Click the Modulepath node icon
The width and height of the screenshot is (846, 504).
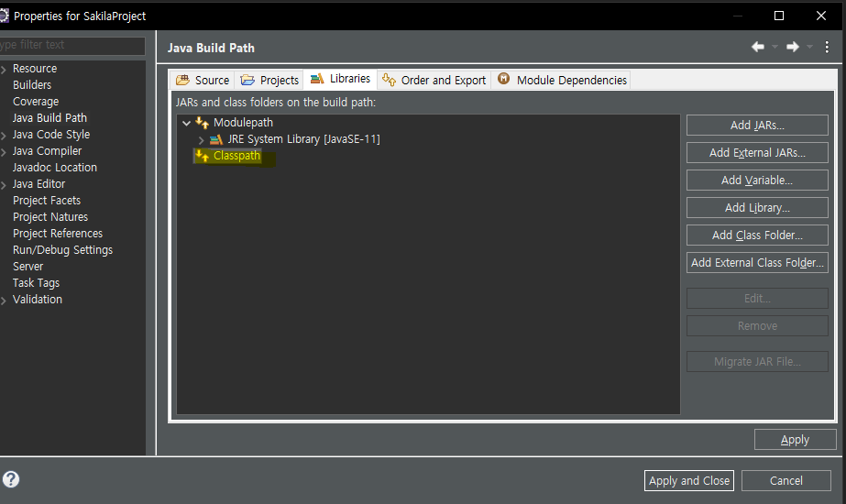203,123
